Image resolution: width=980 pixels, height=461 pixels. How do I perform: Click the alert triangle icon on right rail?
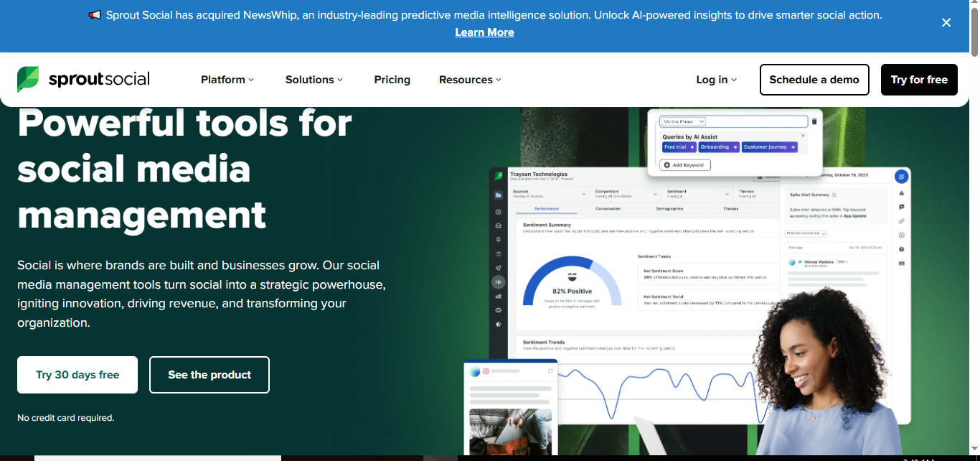pos(902,193)
